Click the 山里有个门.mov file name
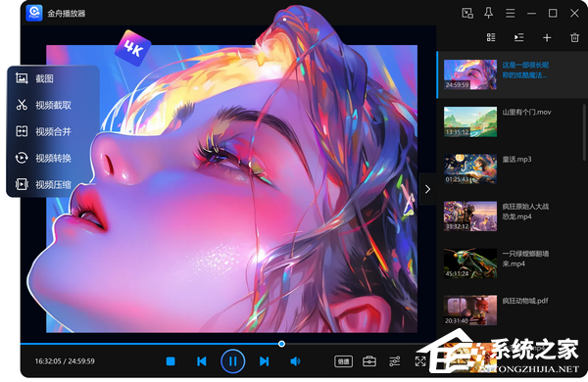Image resolution: width=588 pixels, height=382 pixels. (x=526, y=112)
